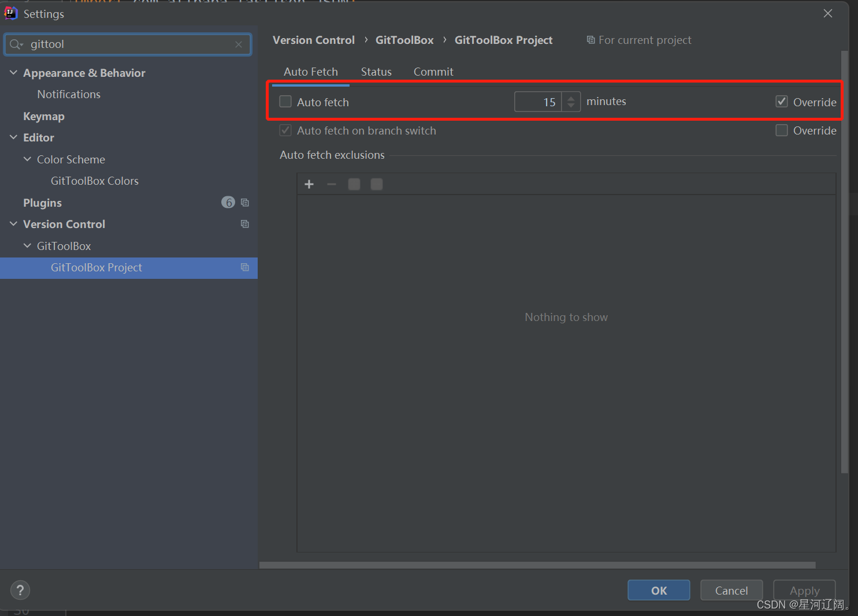Click the minutes label after the spinner
Image resolution: width=858 pixels, height=616 pixels.
(606, 101)
